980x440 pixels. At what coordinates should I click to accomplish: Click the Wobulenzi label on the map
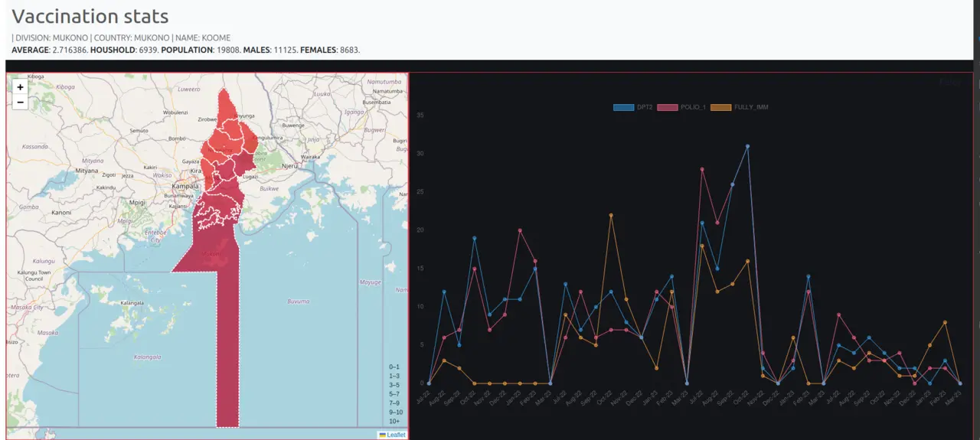pos(175,112)
